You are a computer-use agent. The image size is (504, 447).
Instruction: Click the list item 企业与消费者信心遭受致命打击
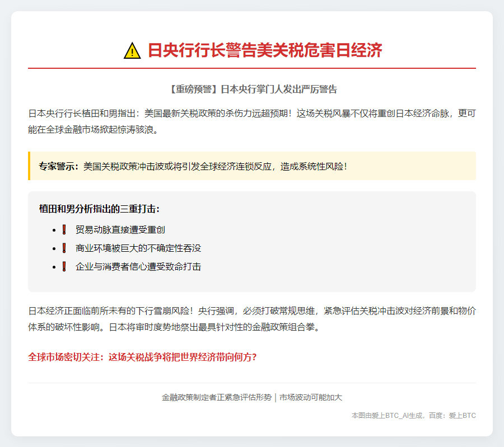(x=138, y=266)
